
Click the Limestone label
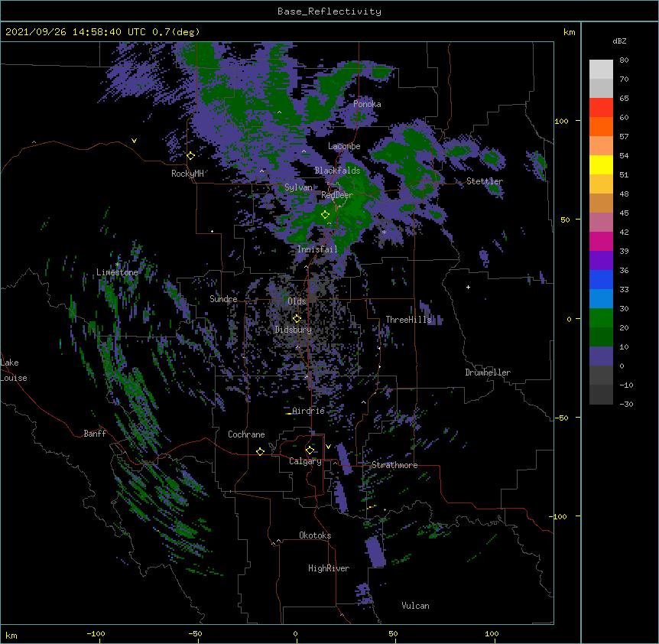117,272
